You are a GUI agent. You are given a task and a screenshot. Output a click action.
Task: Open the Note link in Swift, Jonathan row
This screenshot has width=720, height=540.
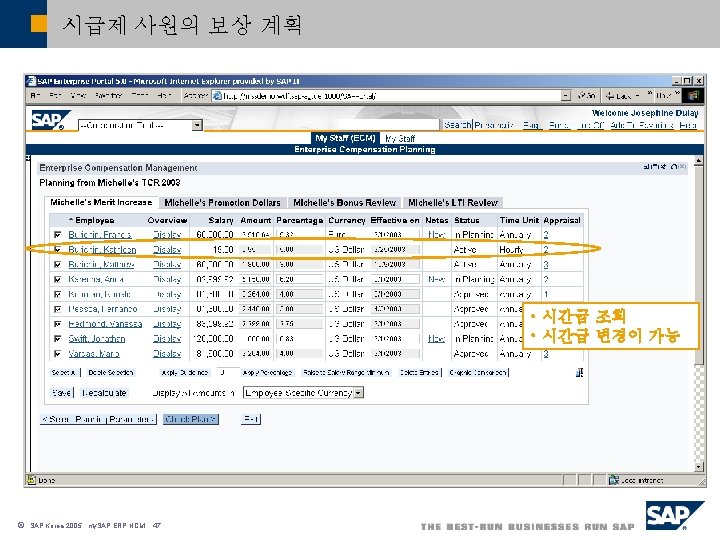coord(436,338)
